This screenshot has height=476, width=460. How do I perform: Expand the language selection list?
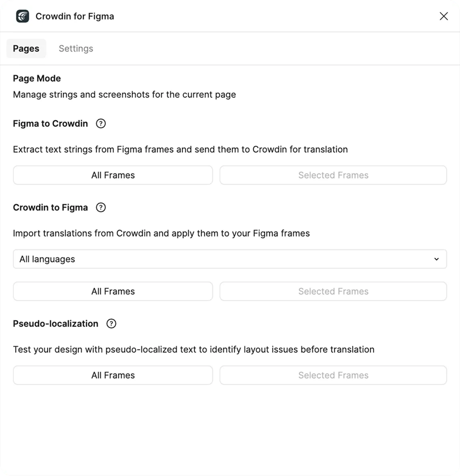pos(230,259)
